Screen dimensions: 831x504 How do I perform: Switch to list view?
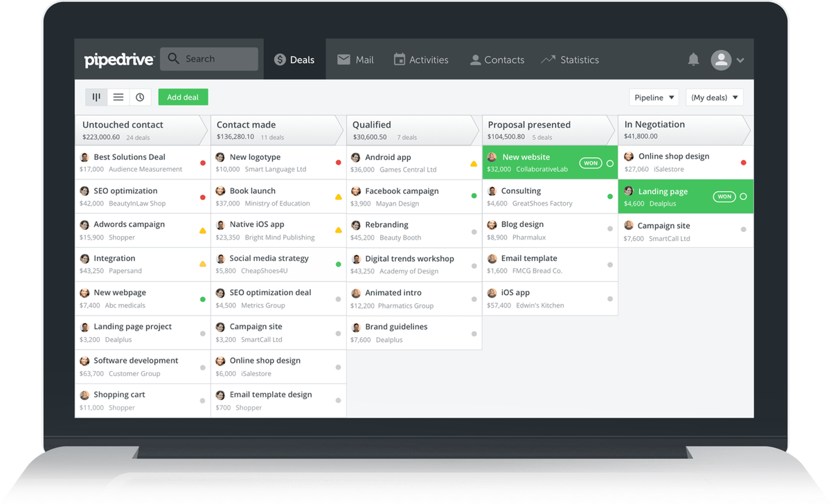(118, 98)
